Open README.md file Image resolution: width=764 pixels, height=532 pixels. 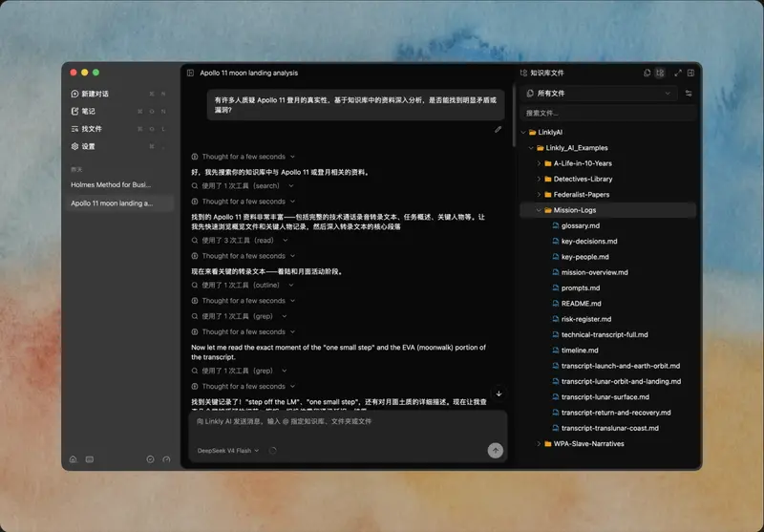click(577, 304)
